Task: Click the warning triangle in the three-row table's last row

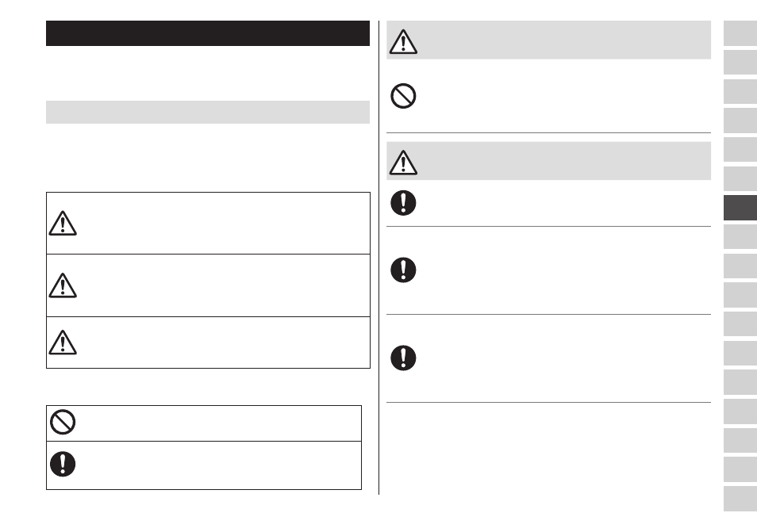Action: click(63, 343)
